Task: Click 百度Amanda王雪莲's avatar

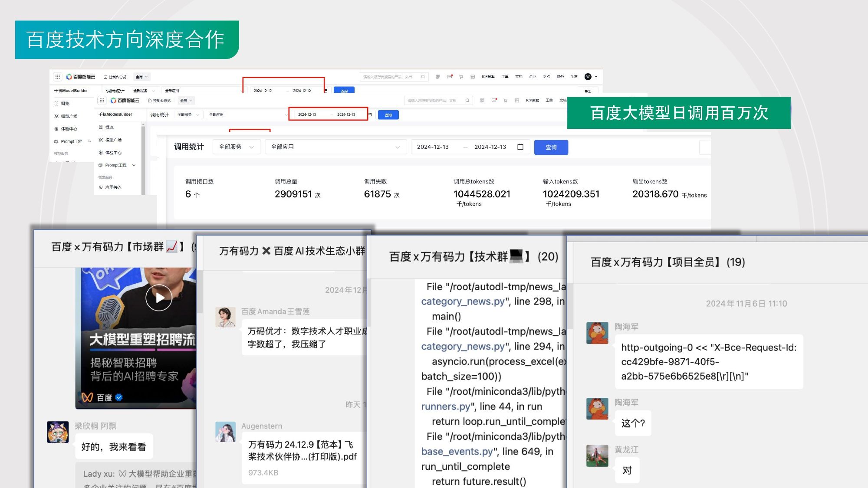Action: pyautogui.click(x=225, y=317)
